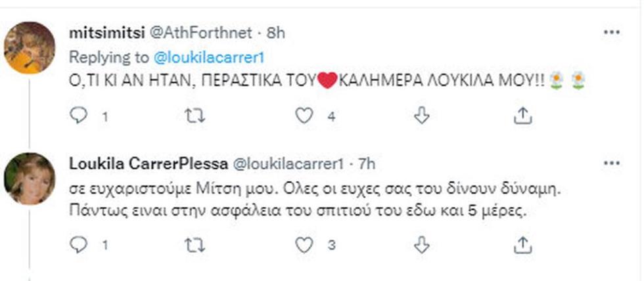The height and width of the screenshot is (281, 644).
Task: Like Loukila's tweet with 3 likes
Action: tap(304, 245)
